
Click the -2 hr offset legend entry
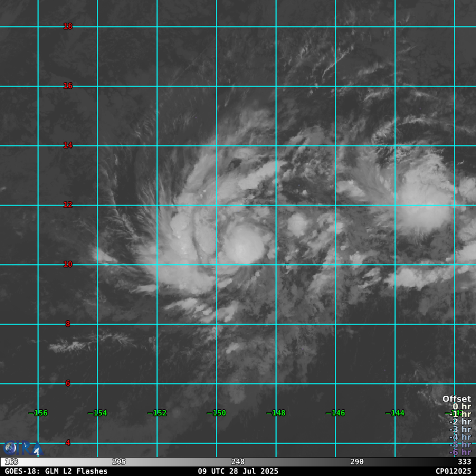(x=459, y=421)
